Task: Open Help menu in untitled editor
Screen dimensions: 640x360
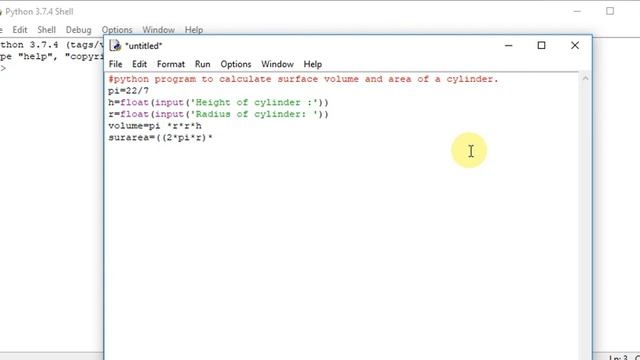Action: [313, 64]
